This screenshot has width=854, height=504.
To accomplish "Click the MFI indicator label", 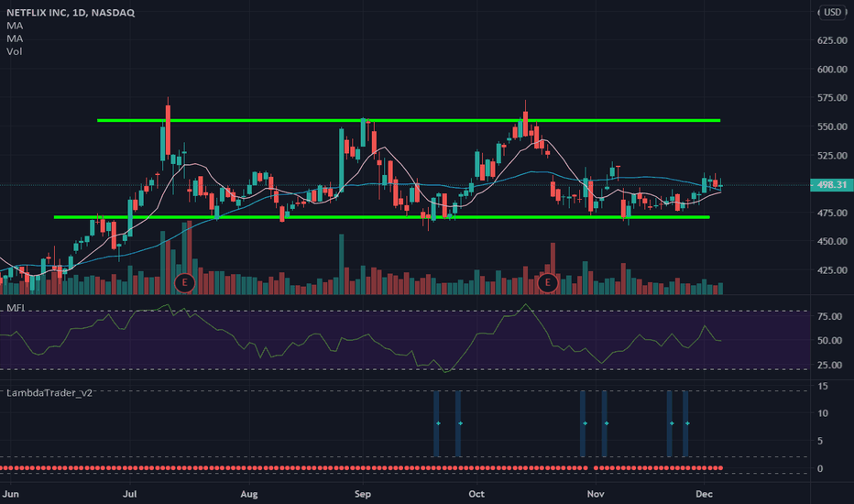I will click(x=16, y=308).
